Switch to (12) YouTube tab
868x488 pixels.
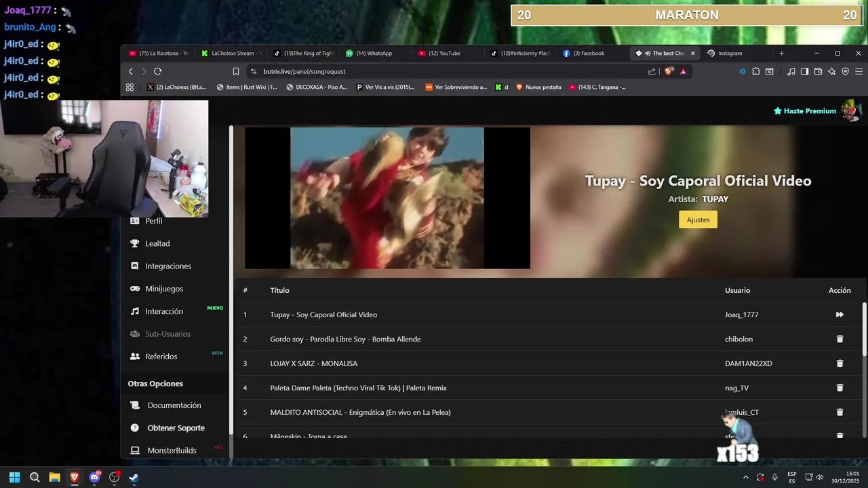(449, 53)
